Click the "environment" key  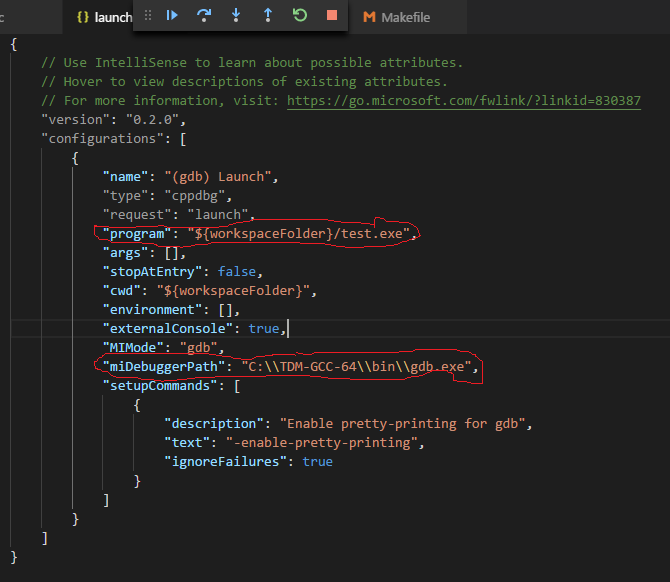(x=152, y=310)
